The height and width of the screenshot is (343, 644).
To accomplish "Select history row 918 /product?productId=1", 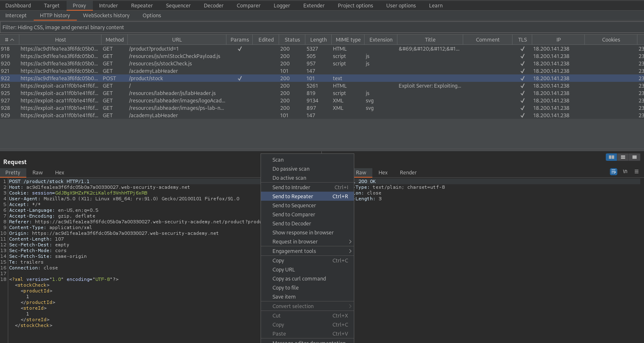I will pyautogui.click(x=322, y=49).
